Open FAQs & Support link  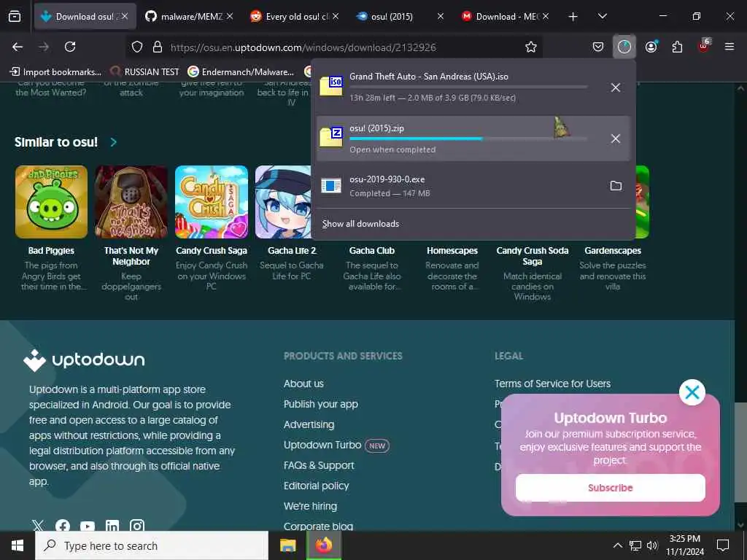click(319, 466)
